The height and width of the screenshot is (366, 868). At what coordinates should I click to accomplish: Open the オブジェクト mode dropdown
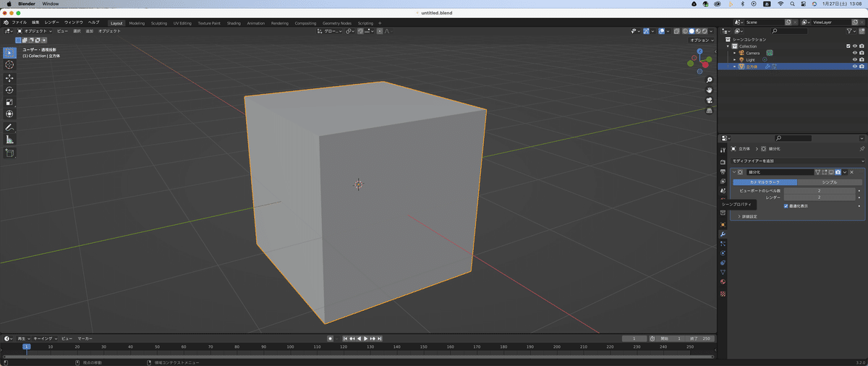(35, 31)
